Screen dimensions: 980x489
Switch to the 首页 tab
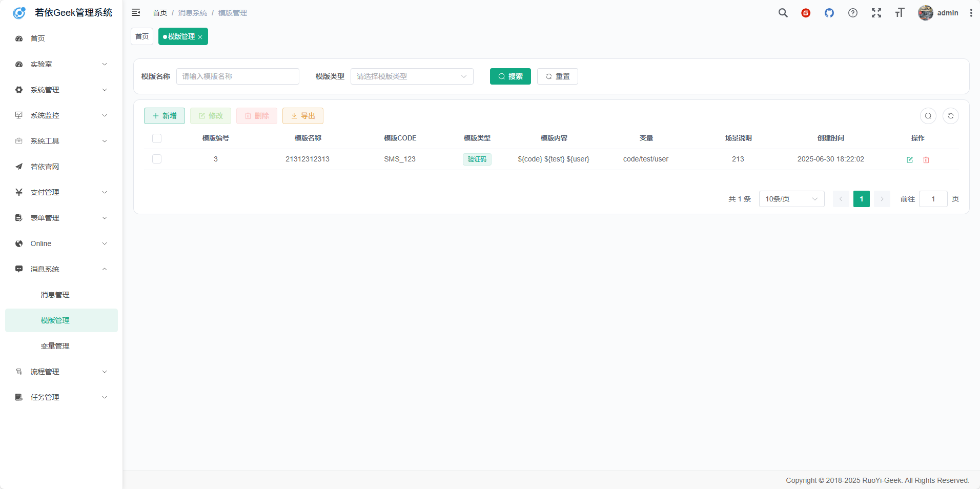point(142,36)
